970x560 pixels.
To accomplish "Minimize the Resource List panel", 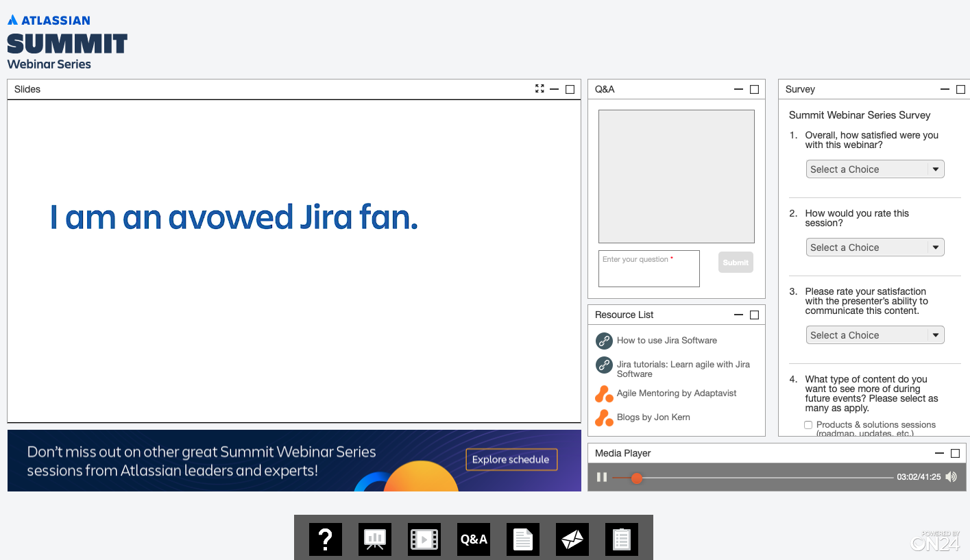I will click(739, 315).
